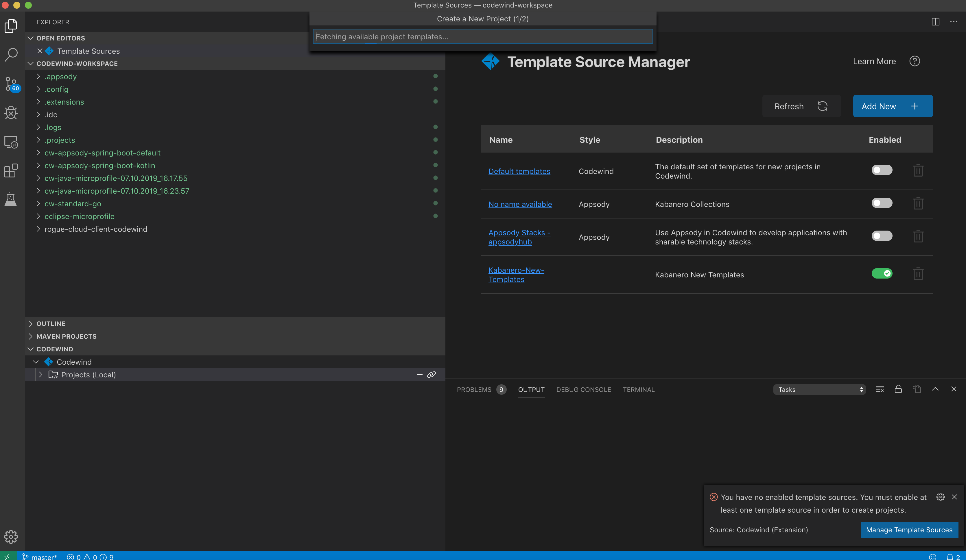This screenshot has height=560, width=966.
Task: Click the fetching project templates input field
Action: click(482, 36)
